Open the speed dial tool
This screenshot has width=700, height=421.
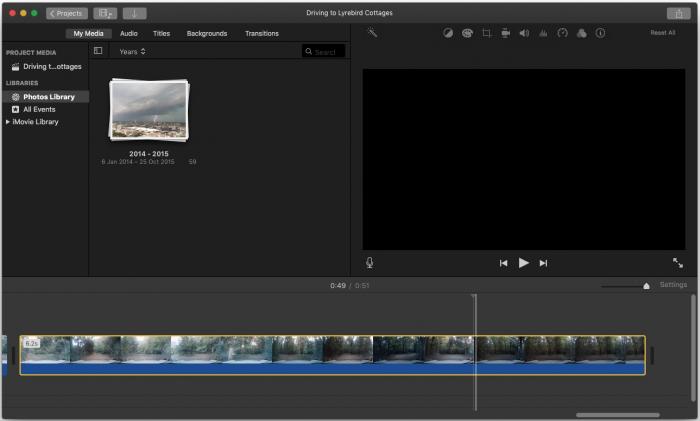562,33
